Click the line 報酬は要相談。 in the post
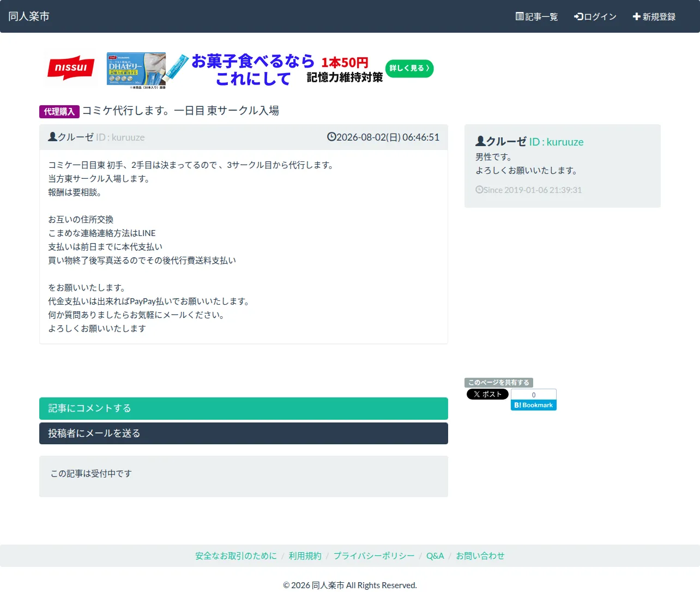Screen dimensions: 700x592 [75, 192]
